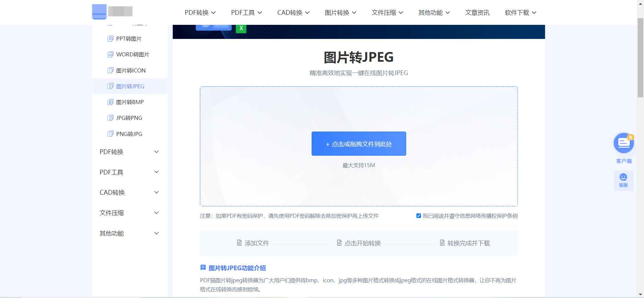The image size is (644, 298).
Task: Click the 添加文件 step icon
Action: pos(239,243)
